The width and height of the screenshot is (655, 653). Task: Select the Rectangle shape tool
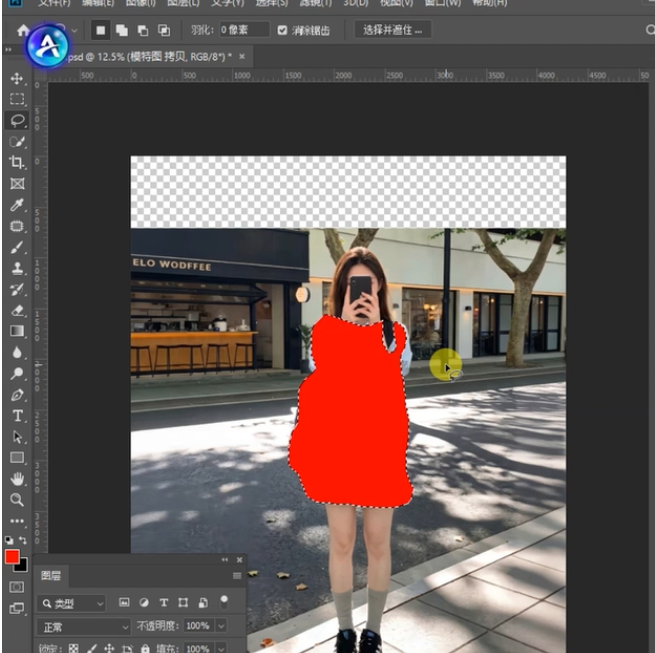tap(17, 457)
